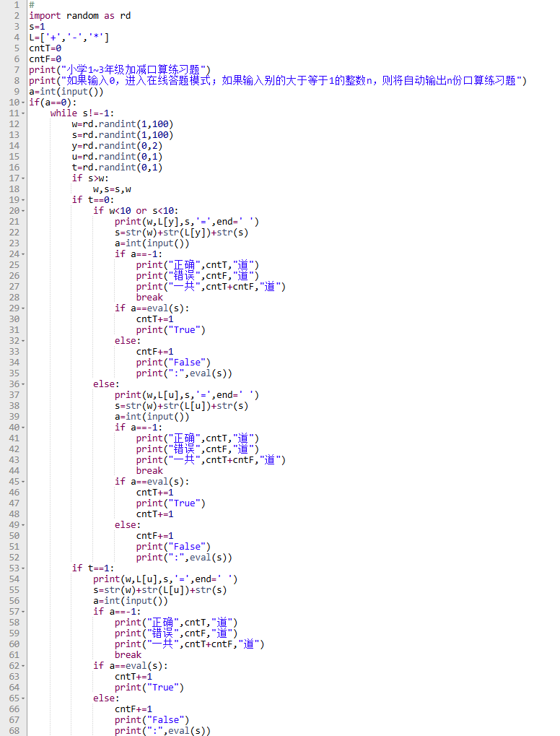Collapse the fold arrow at line 24

[23, 254]
